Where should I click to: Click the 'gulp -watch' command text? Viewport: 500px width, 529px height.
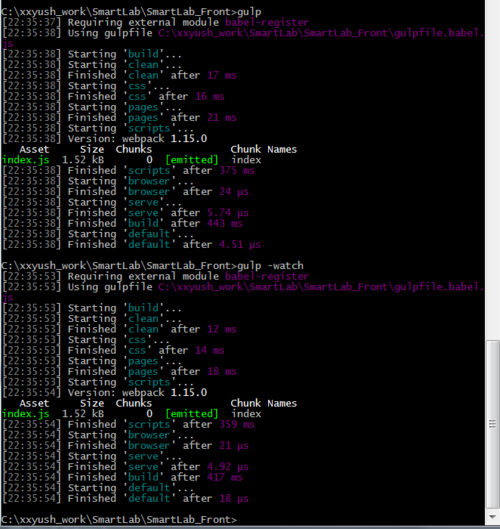270,266
